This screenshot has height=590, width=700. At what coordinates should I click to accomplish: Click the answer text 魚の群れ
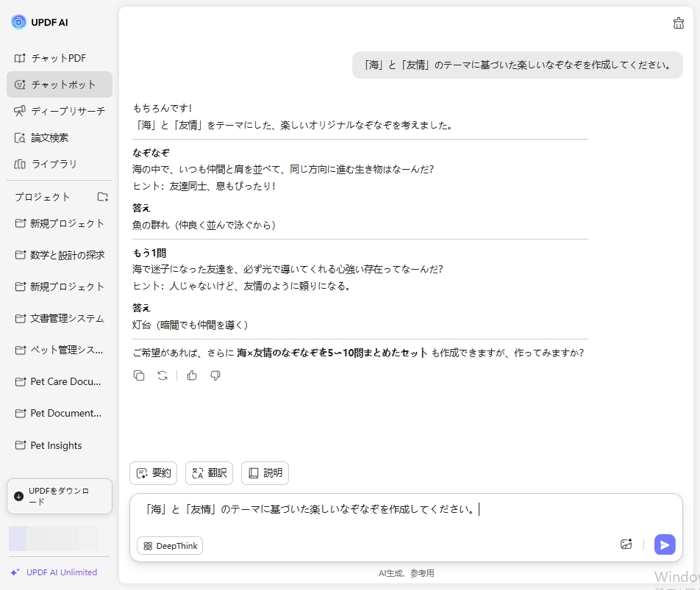pyautogui.click(x=151, y=225)
